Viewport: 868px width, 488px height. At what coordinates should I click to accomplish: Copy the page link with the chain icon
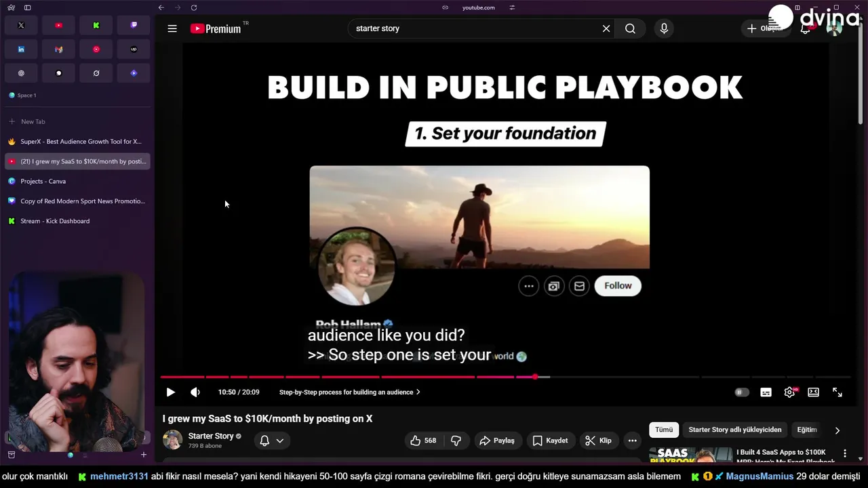coord(445,7)
